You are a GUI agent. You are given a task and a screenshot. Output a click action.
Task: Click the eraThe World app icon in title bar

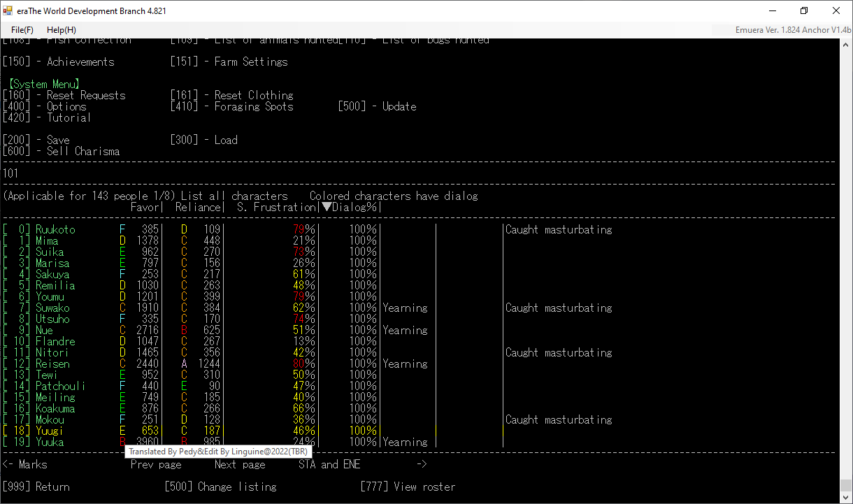(8, 11)
